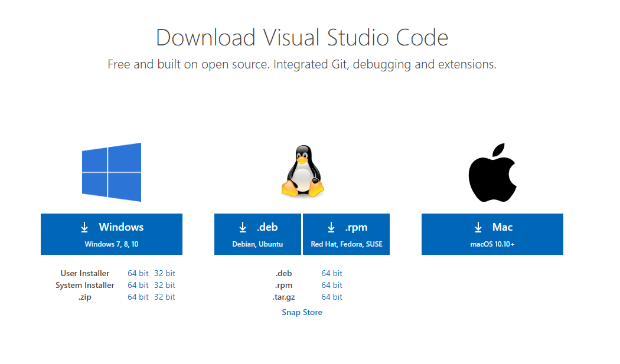The width and height of the screenshot is (620, 364).
Task: Click the Windows logo icon
Action: click(112, 172)
